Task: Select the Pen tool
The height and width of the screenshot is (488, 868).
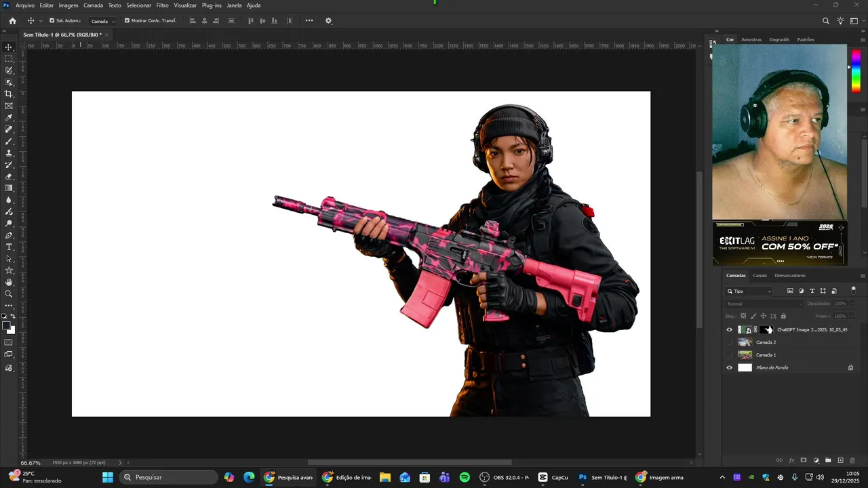Action: tap(9, 235)
